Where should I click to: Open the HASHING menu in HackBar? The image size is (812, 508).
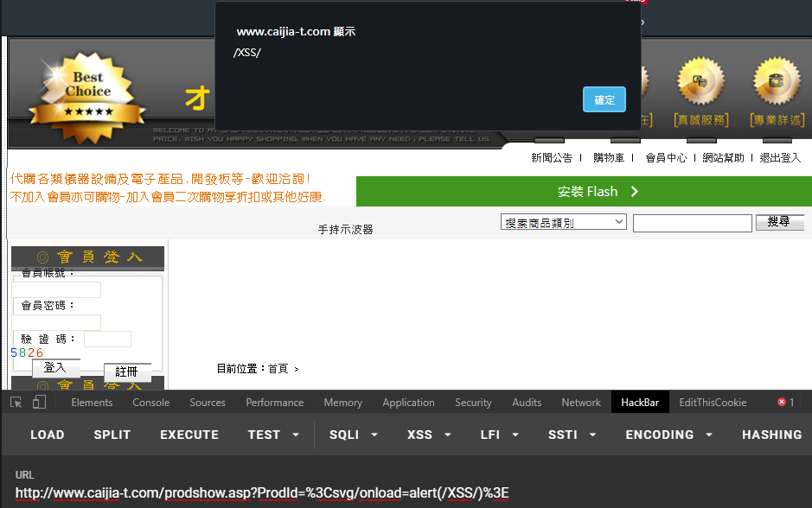coord(771,435)
